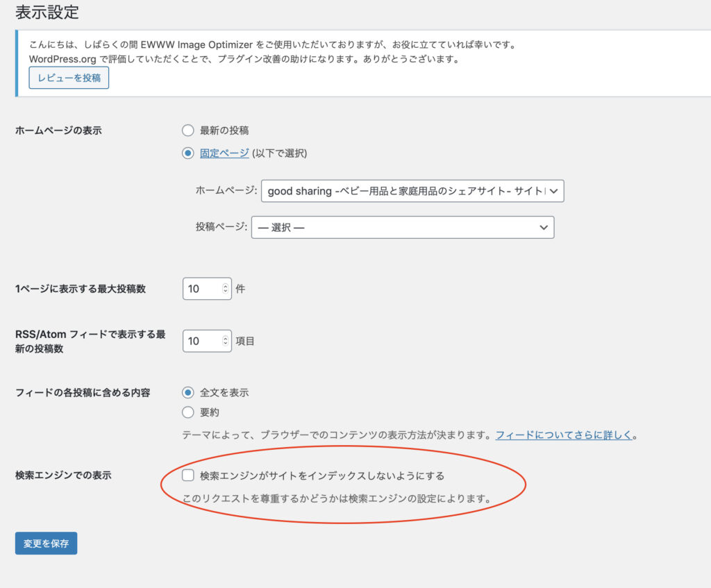Decrease RSS/Atom feed count with down arrow

225,344
